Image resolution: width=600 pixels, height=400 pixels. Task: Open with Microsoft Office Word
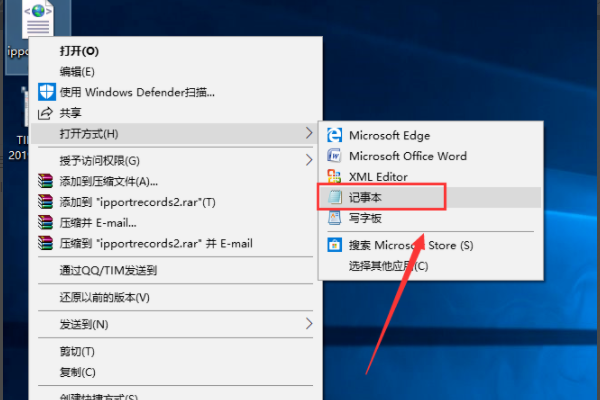click(431, 156)
